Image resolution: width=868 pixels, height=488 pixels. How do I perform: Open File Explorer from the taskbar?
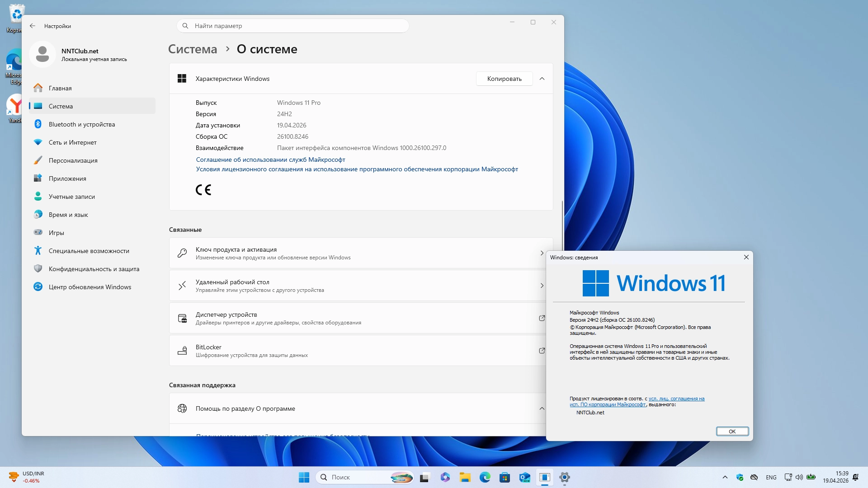click(x=465, y=477)
